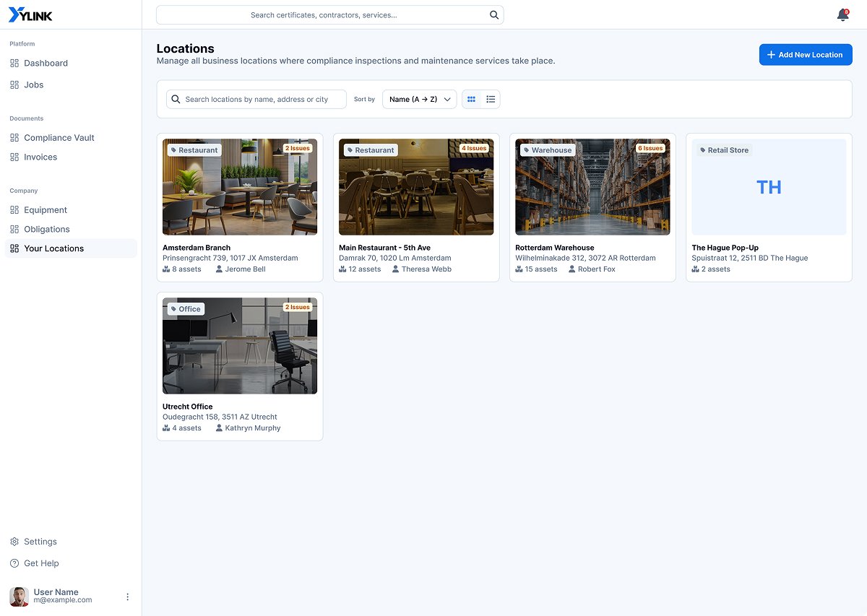Open Utrecht Office title link
867x616 pixels.
[x=188, y=407]
